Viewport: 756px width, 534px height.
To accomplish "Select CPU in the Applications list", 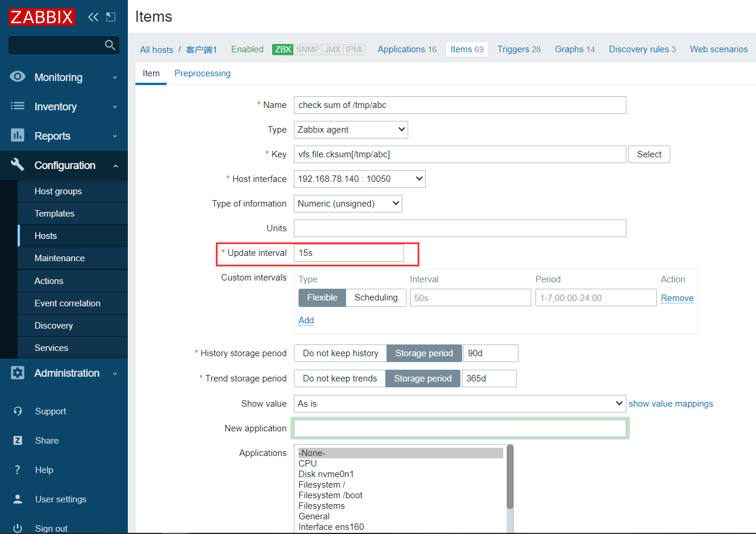I will (400, 464).
